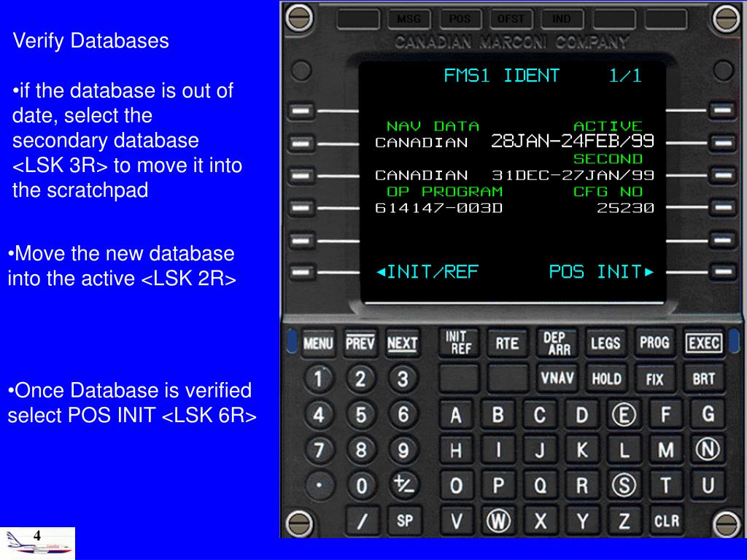
Task: Open the LEGS page key
Action: point(605,343)
